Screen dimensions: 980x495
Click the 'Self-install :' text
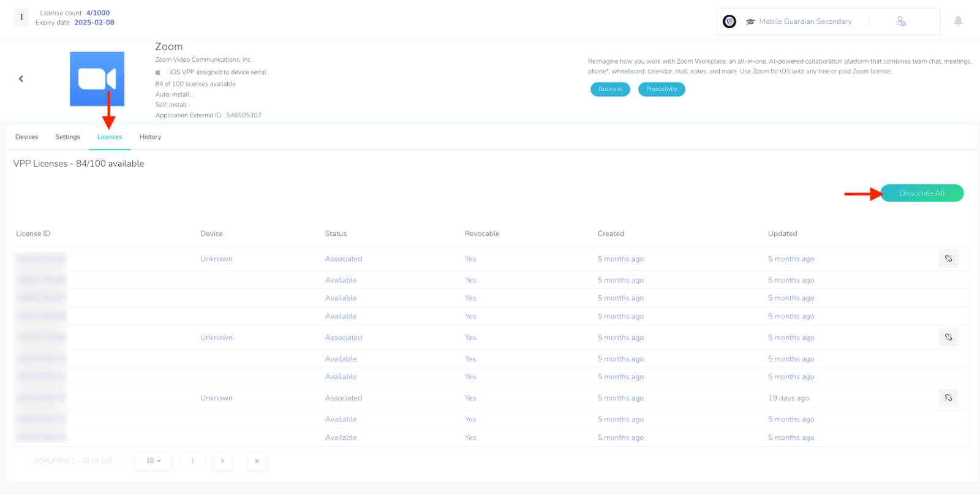tap(173, 105)
